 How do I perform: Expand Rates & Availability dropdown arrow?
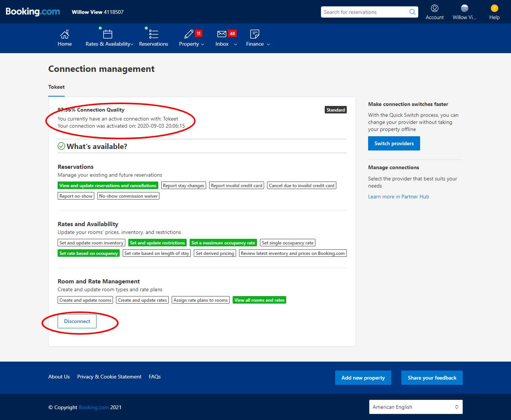point(132,44)
